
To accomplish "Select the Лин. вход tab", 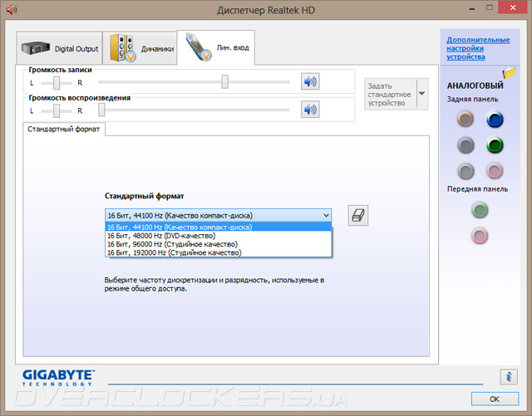I will (216, 47).
